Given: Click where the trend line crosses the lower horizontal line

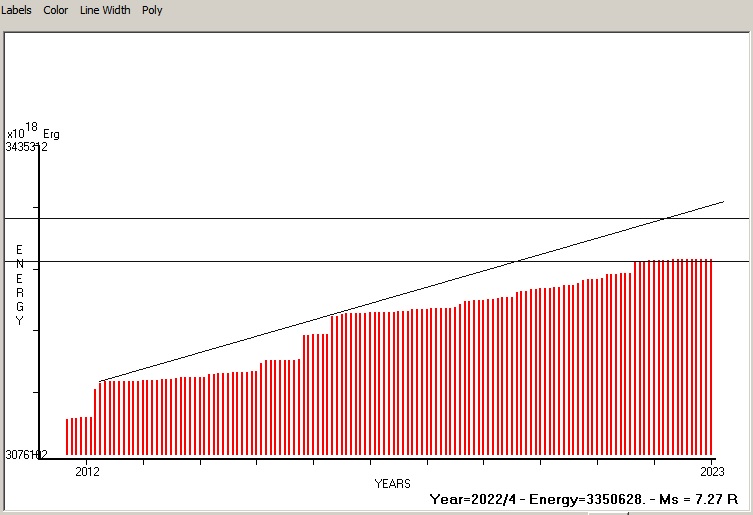Looking at the screenshot, I should pyautogui.click(x=513, y=262).
